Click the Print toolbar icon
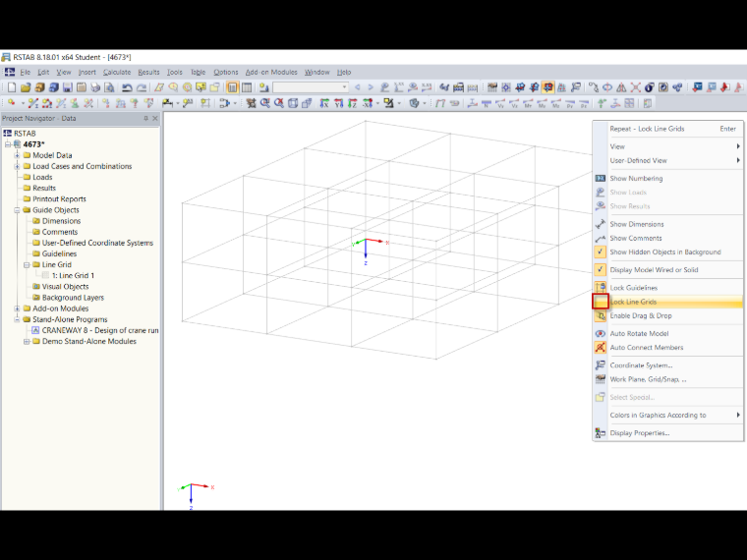The image size is (747, 560). tap(95, 87)
